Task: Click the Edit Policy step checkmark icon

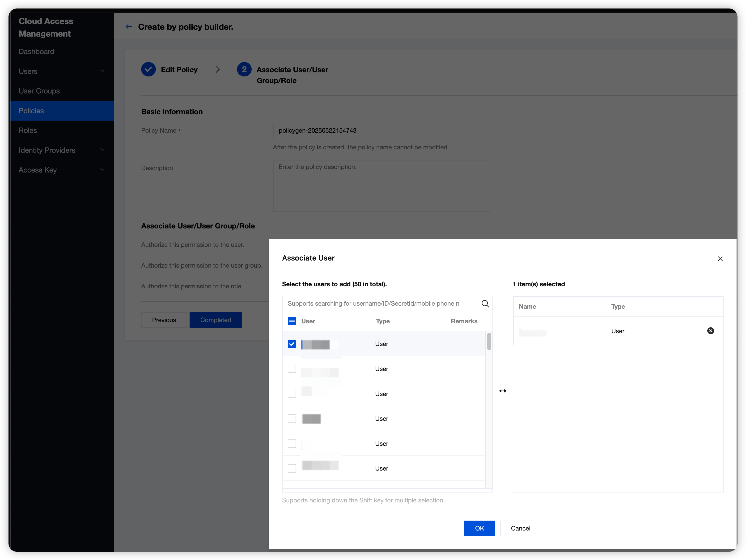Action: pos(148,69)
